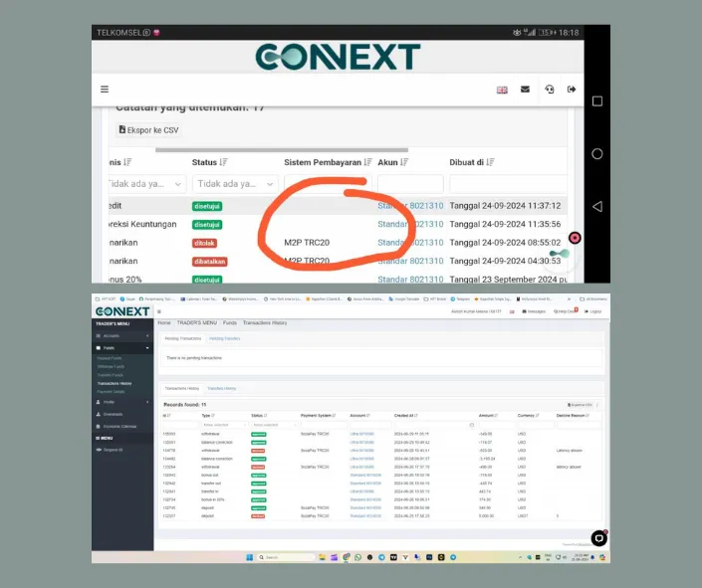Tap the Android recent apps square button
Screen dimensions: 702x588
[597, 101]
